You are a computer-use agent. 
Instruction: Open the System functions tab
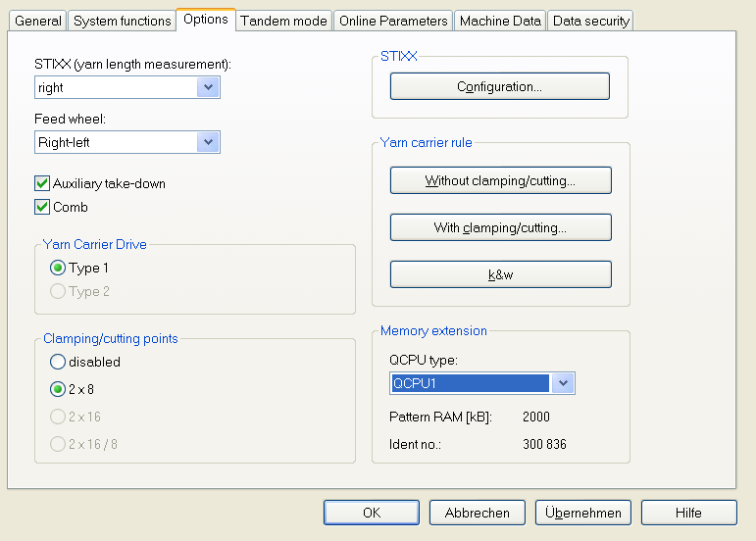pyautogui.click(x=122, y=21)
